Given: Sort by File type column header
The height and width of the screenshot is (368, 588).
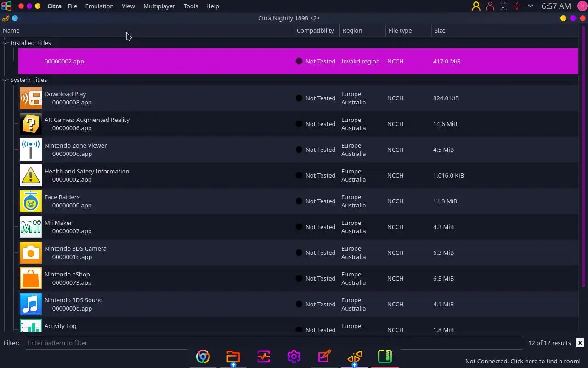Looking at the screenshot, I should click(x=408, y=30).
